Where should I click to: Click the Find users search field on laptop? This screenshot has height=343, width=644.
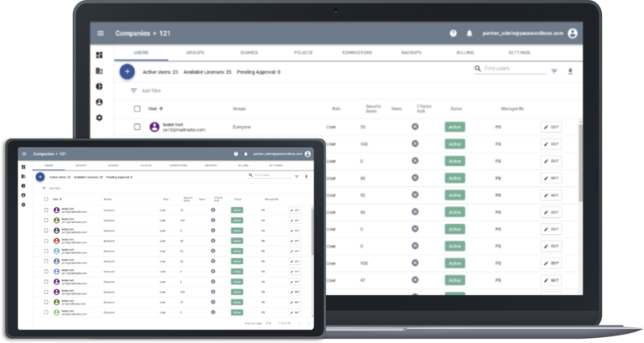click(512, 69)
